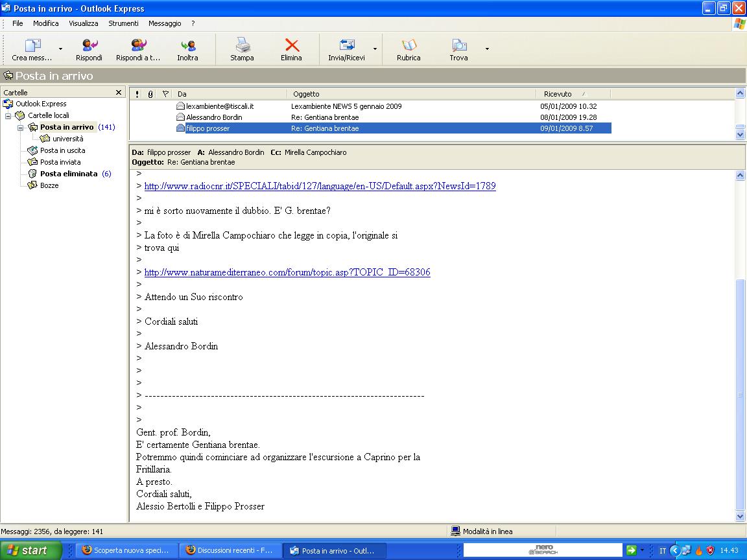Select Outlook Express root in folder tree
This screenshot has width=747, height=560.
coord(41,104)
